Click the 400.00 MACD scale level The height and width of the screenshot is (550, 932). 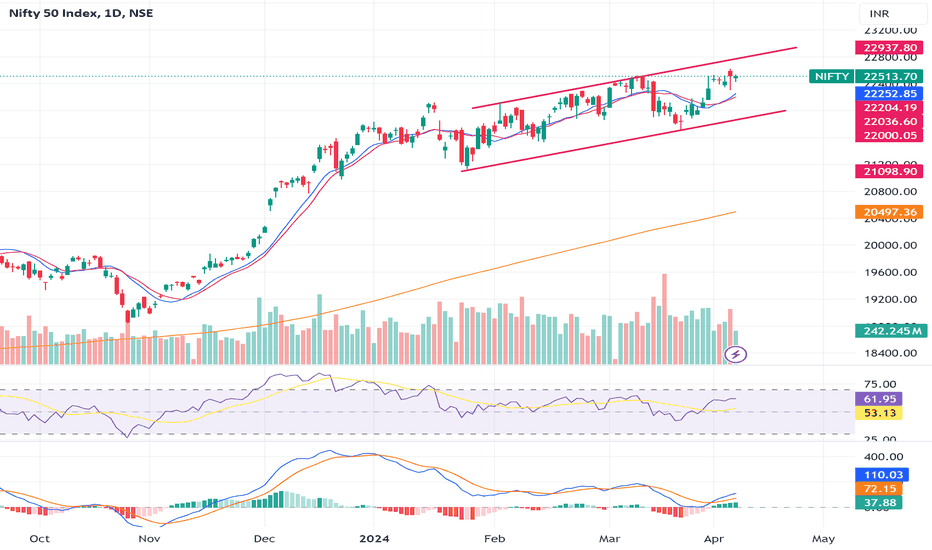(884, 457)
